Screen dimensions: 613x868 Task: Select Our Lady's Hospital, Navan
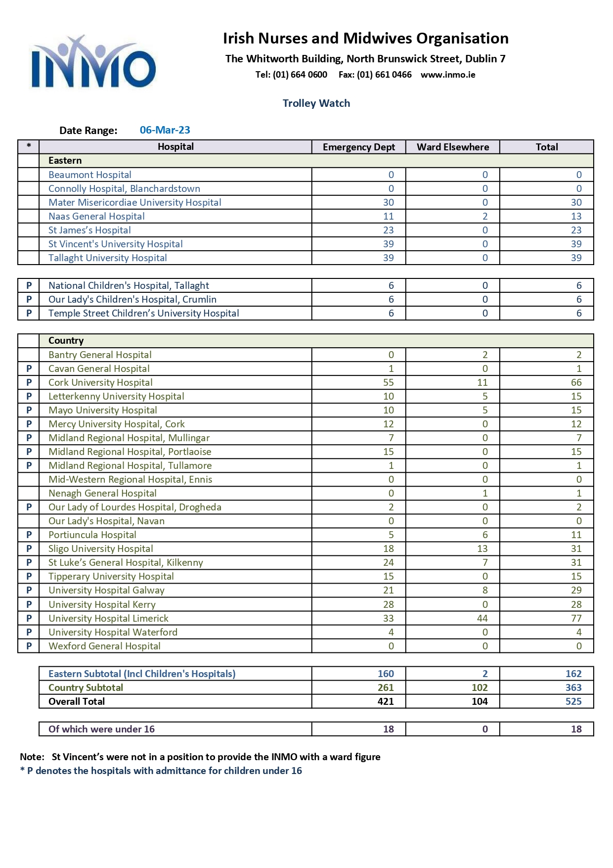[107, 521]
